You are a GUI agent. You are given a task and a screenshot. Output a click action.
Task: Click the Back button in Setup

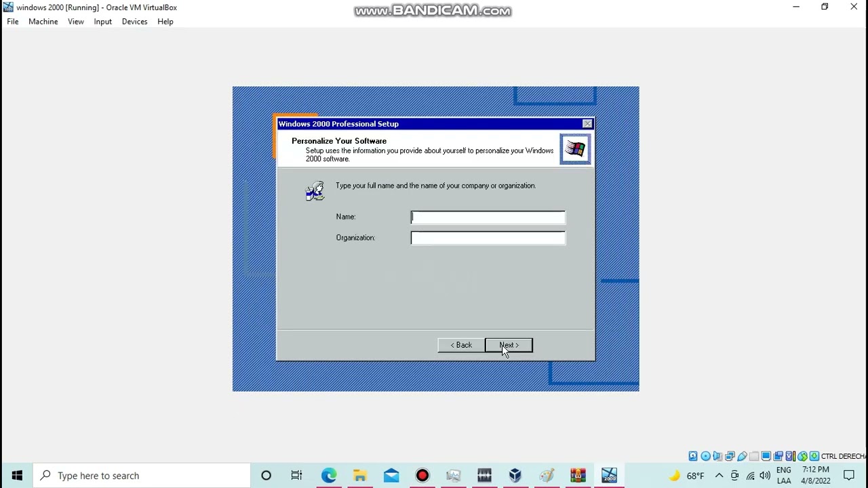pos(461,345)
